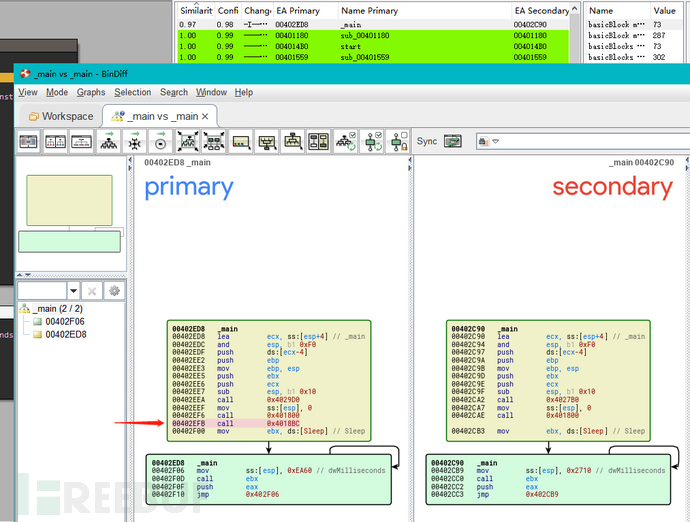Click the flow graph magnifier icon with fork
This screenshot has width=690, height=522.
click(x=267, y=142)
